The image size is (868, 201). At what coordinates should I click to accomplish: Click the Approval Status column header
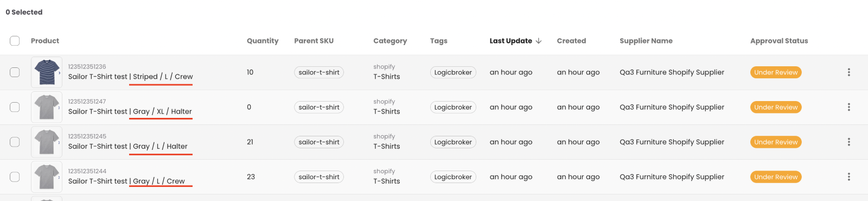779,41
